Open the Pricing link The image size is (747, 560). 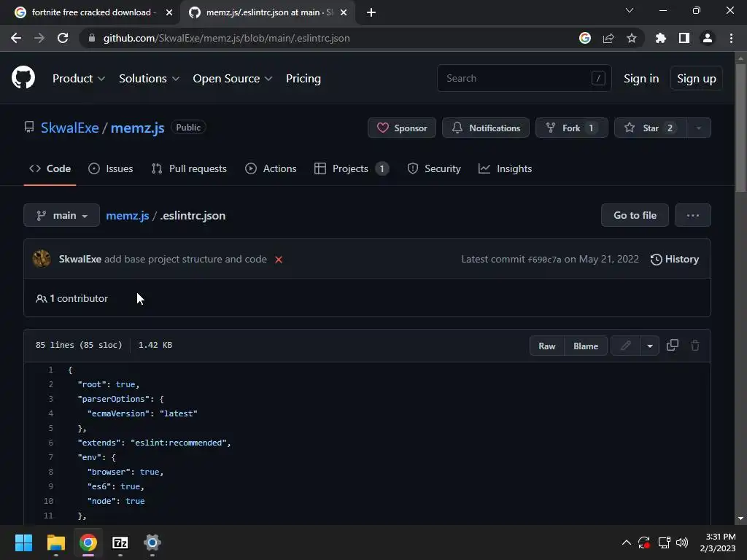point(303,79)
